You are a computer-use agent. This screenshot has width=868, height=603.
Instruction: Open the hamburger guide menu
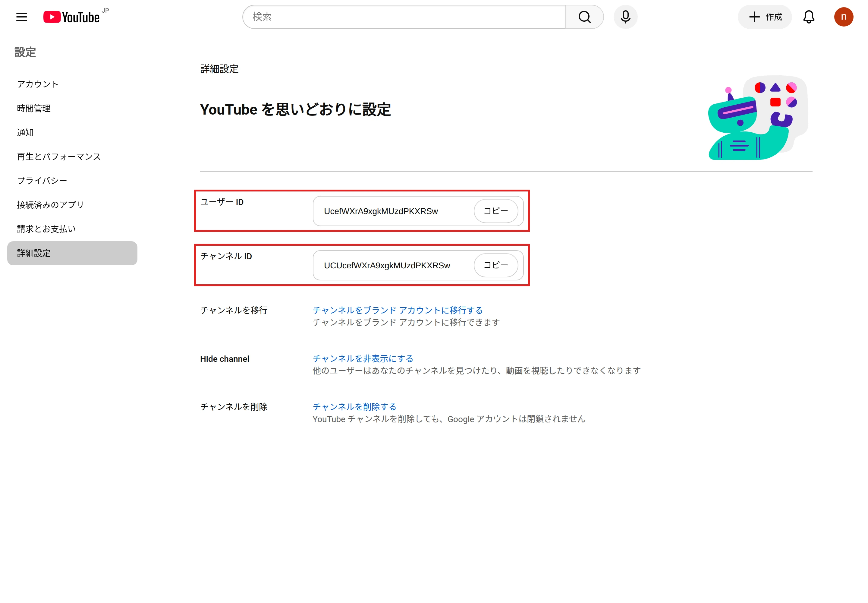[x=21, y=17]
